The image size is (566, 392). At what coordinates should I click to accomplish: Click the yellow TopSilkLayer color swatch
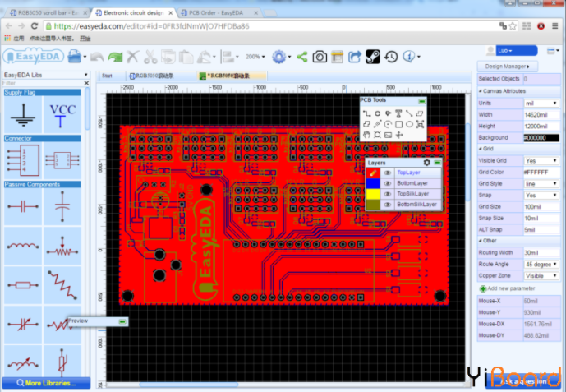(373, 194)
